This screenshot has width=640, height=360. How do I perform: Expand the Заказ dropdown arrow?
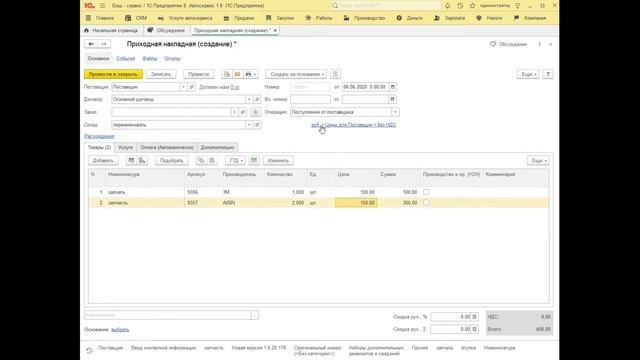tap(234, 112)
